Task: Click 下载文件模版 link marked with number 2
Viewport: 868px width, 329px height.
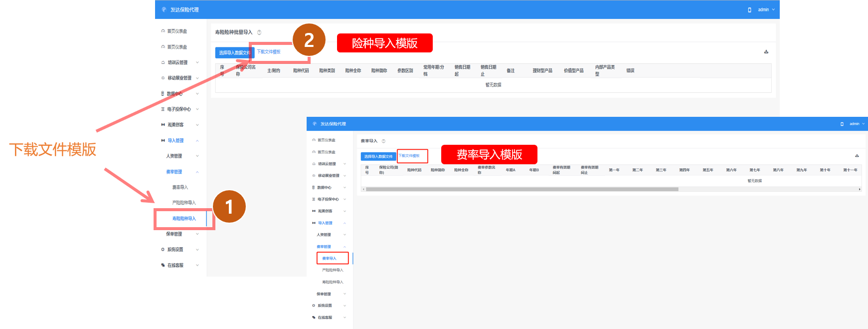Action: 269,52
